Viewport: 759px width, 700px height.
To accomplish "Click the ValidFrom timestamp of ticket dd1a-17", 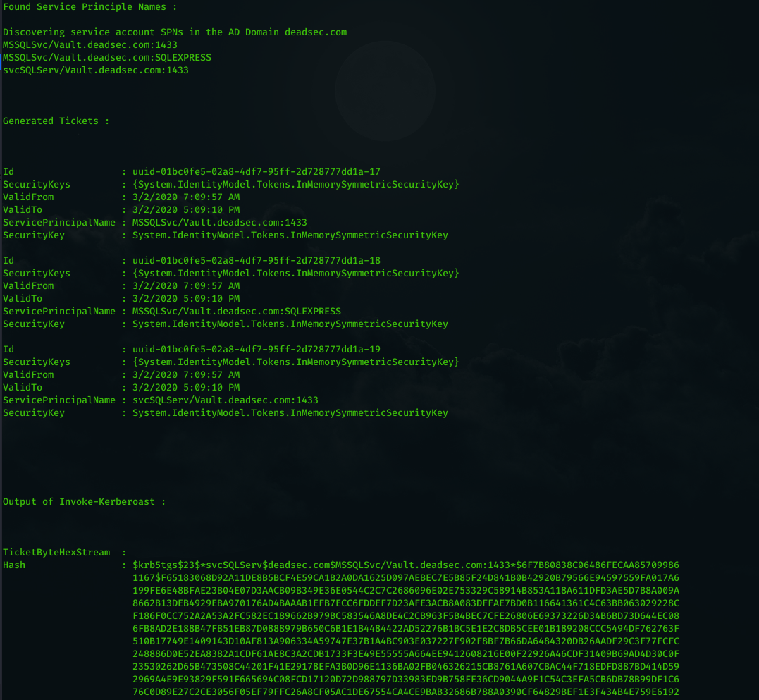I will pyautogui.click(x=186, y=197).
